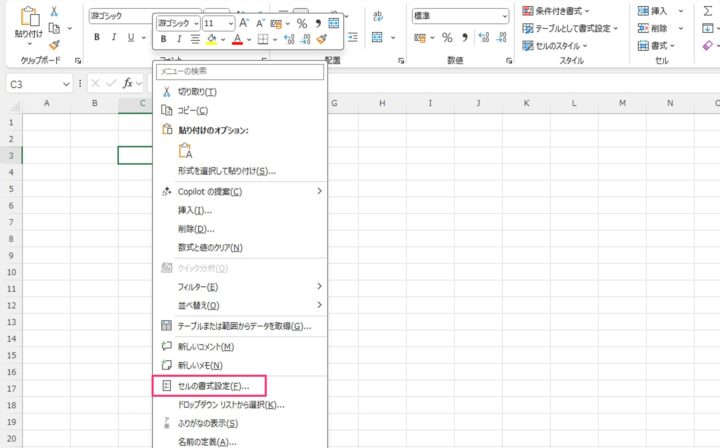This screenshot has width=720, height=448.
Task: Apply the red font color in the mini toolbar
Action: coord(237,40)
